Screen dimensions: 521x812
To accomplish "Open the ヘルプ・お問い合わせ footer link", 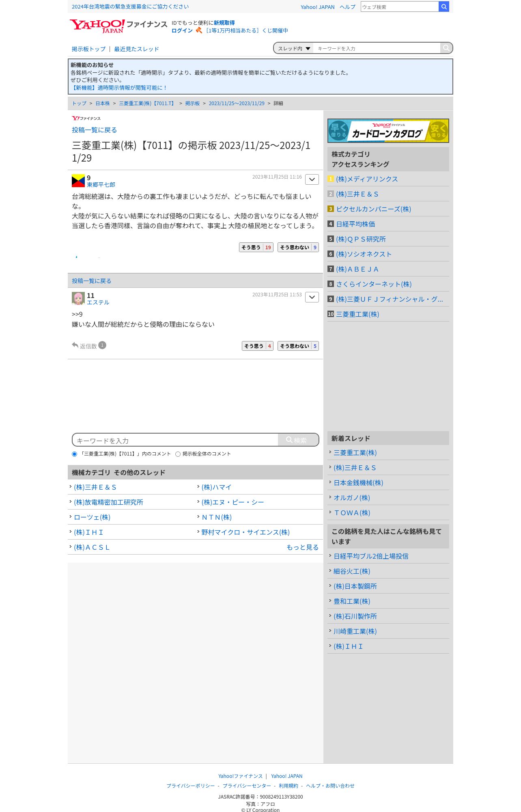I will click(330, 786).
